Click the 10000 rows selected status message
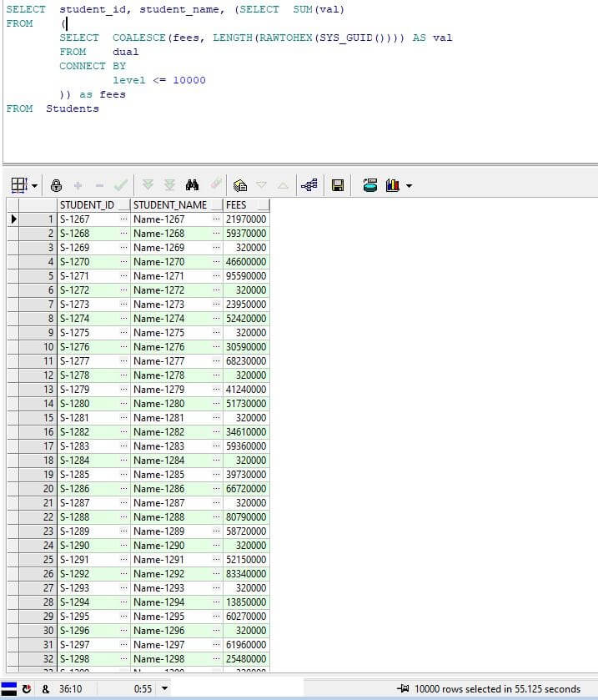 (x=498, y=689)
